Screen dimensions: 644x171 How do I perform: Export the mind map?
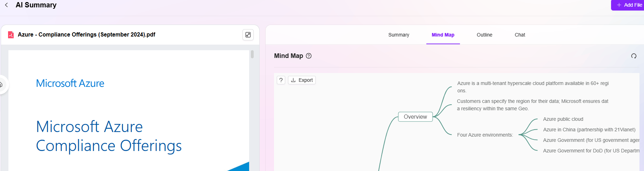[x=302, y=80]
